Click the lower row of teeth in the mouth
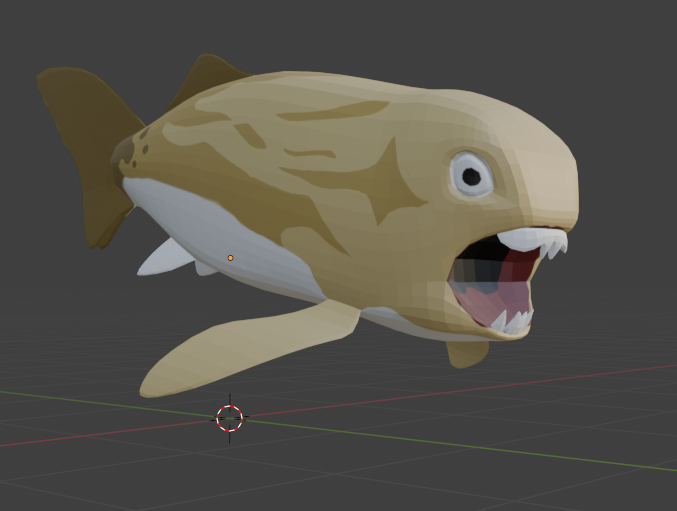The width and height of the screenshot is (677, 511). click(512, 322)
